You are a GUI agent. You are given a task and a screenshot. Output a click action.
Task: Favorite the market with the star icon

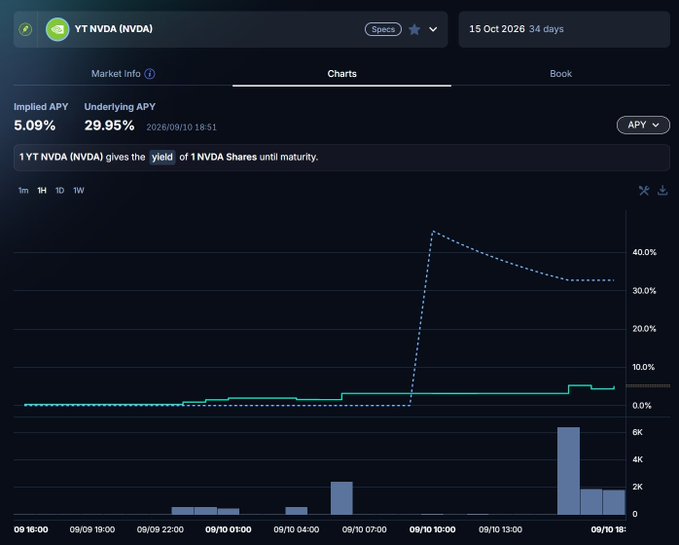[x=414, y=29]
